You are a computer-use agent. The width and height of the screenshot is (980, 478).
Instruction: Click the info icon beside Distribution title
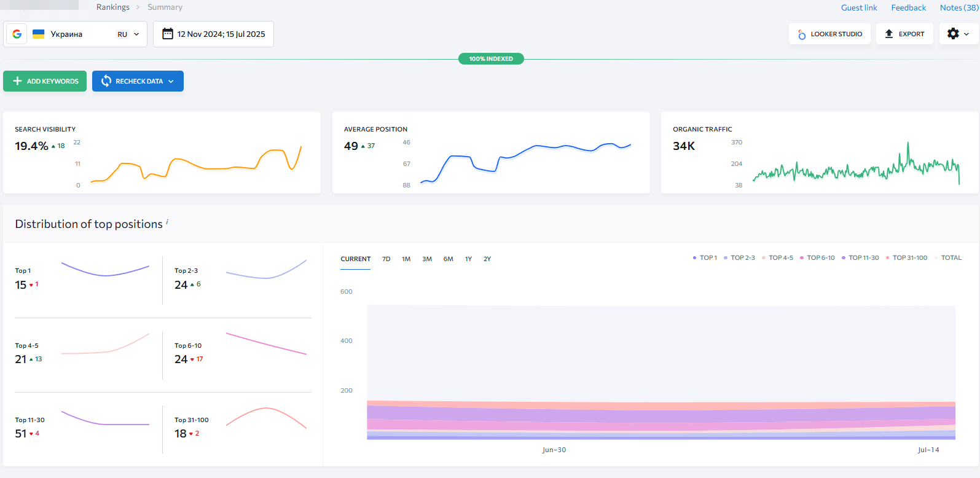(x=167, y=222)
